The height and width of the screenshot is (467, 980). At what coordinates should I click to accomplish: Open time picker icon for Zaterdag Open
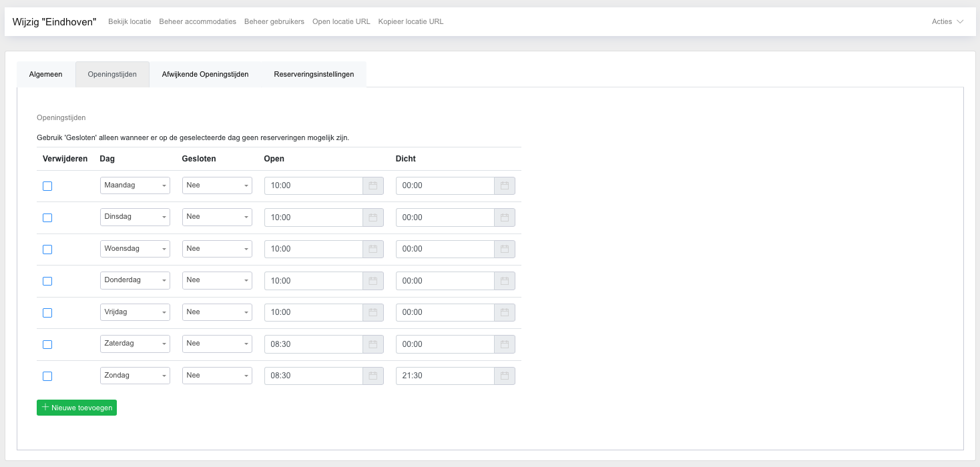373,344
